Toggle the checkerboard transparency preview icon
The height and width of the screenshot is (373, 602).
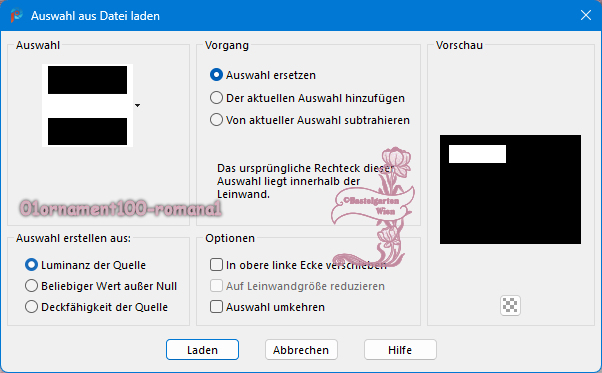pyautogui.click(x=510, y=305)
